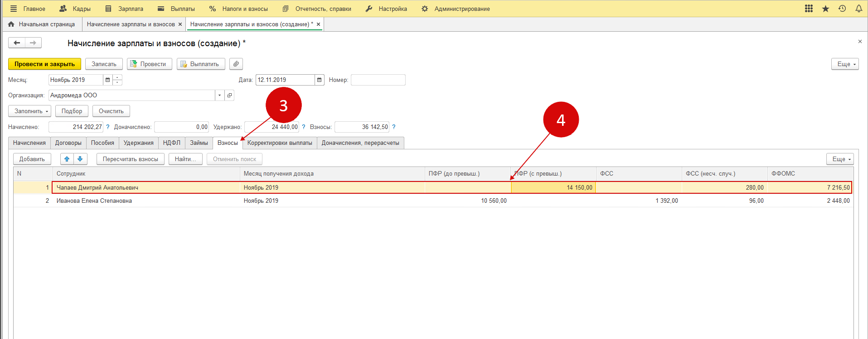Click the 14 150,00 ПФР cell

[553, 187]
